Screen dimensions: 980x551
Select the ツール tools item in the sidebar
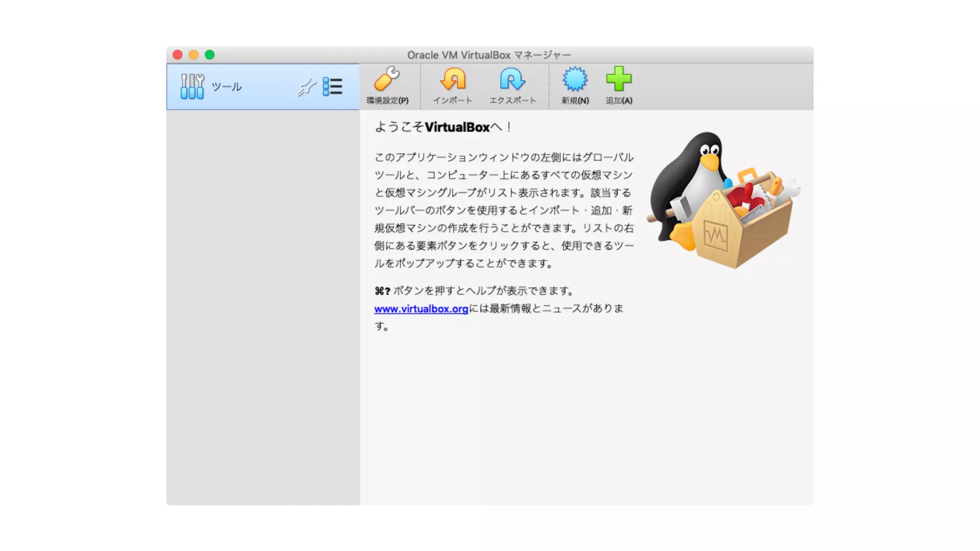point(263,87)
